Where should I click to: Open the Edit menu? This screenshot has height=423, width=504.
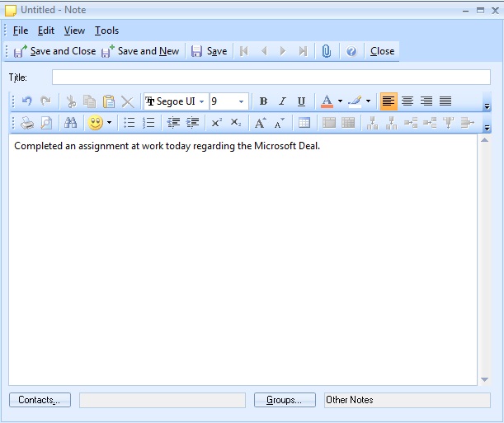(x=46, y=31)
